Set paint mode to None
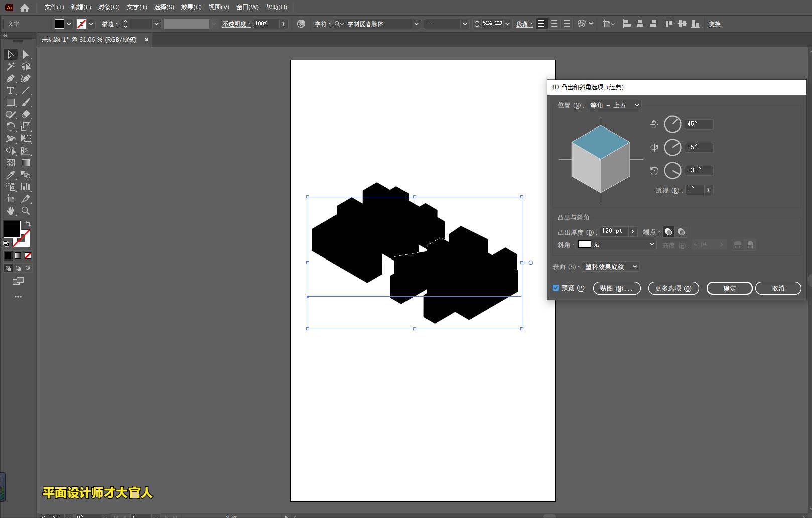This screenshot has width=812, height=518. click(x=28, y=255)
